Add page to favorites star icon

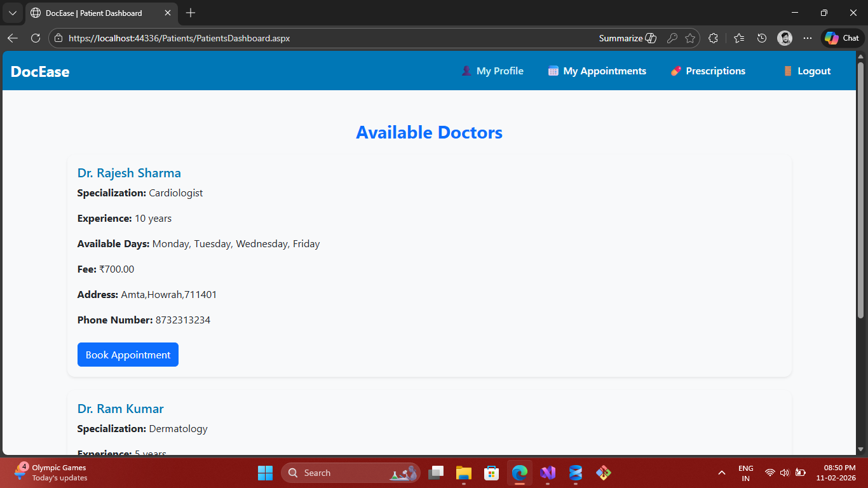(690, 38)
